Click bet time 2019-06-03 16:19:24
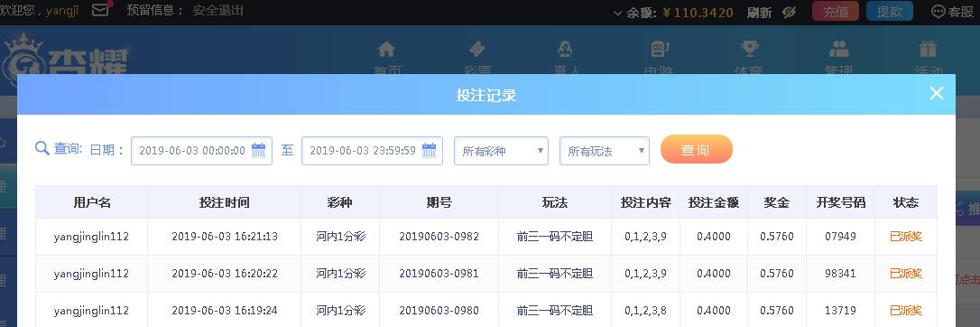 [x=225, y=311]
